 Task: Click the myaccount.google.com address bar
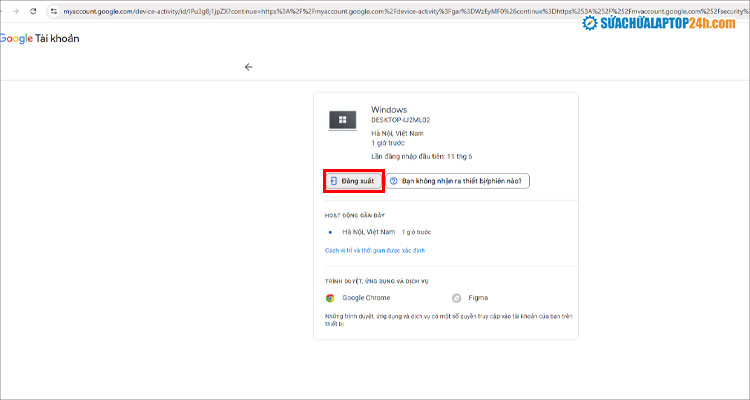(300, 11)
